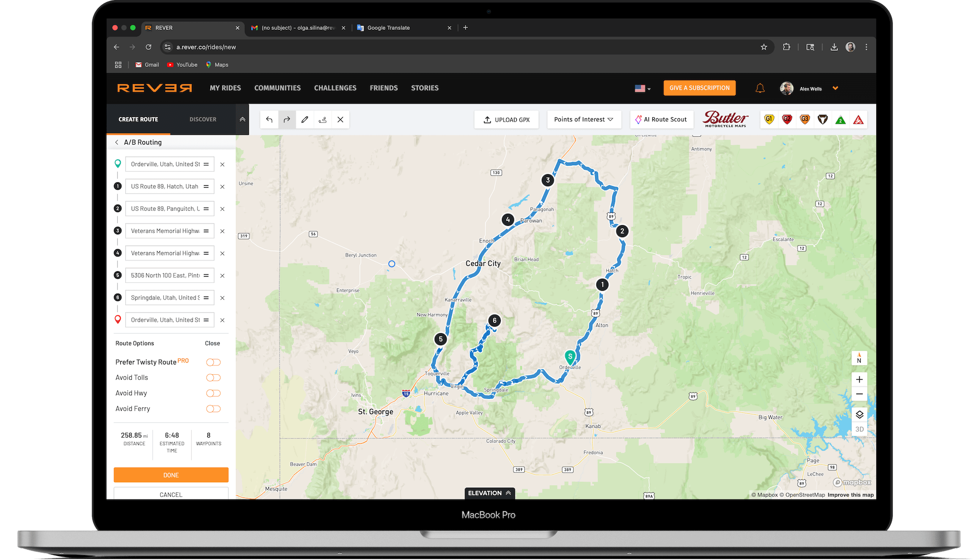
Task: Open language flag dropdown
Action: tap(643, 88)
